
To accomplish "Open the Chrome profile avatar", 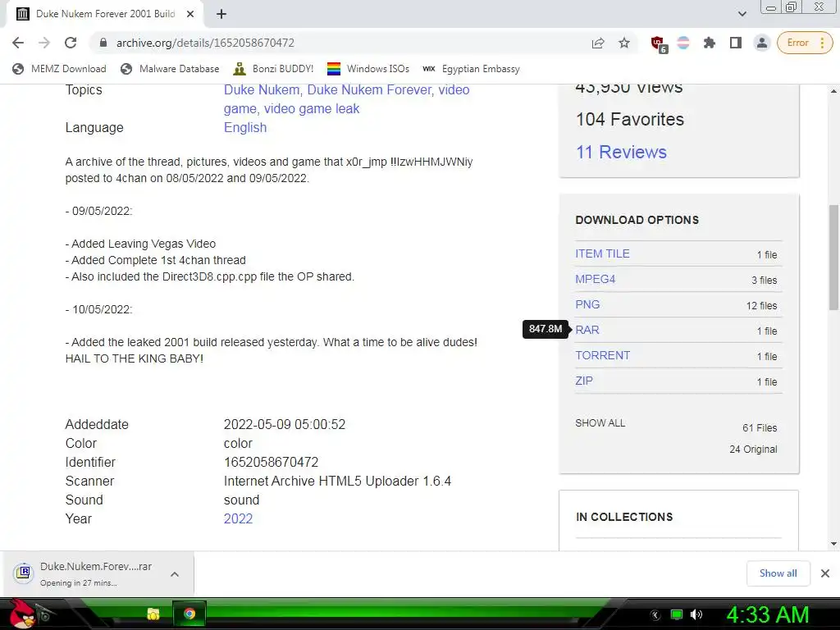I will (761, 43).
